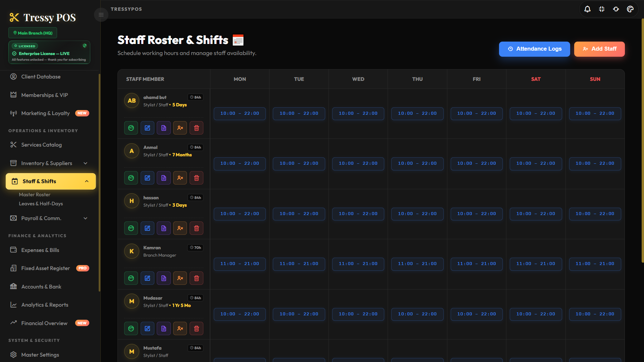The height and width of the screenshot is (362, 644).
Task: Click the SAT column header
Action: point(536,79)
